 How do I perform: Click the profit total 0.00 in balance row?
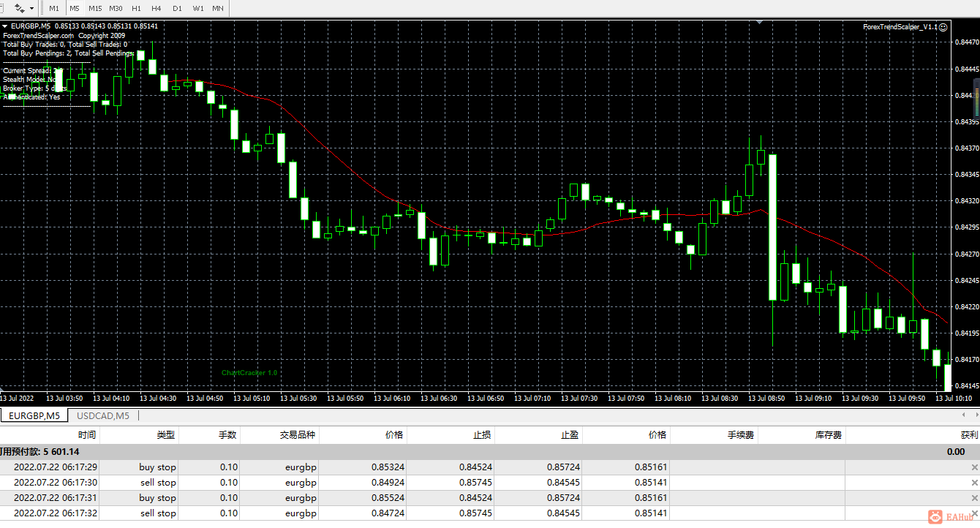tap(956, 451)
